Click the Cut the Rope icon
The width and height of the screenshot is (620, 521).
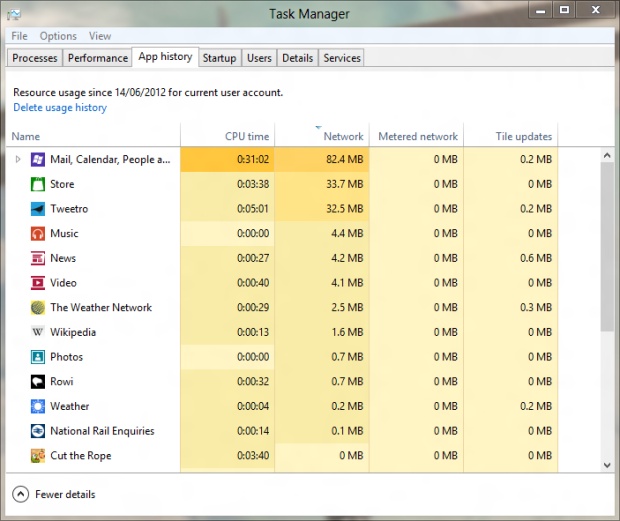coord(38,456)
